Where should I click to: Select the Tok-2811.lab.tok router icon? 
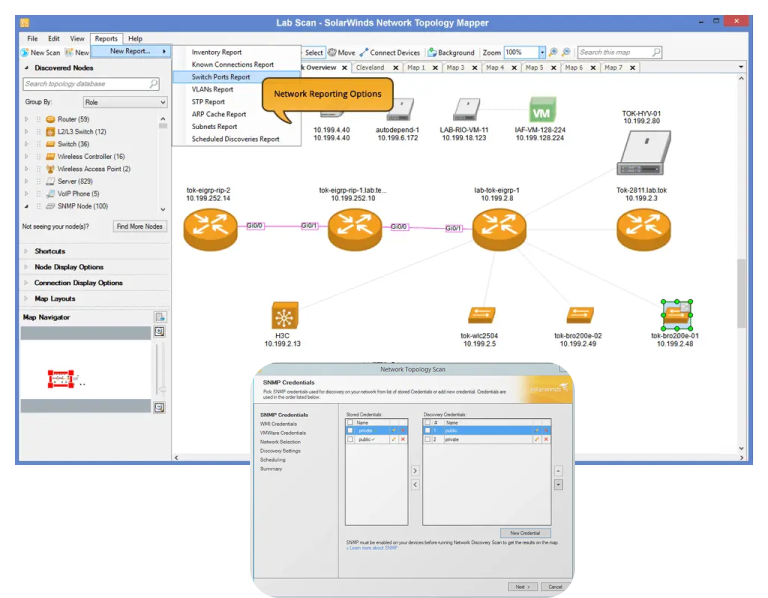643,229
